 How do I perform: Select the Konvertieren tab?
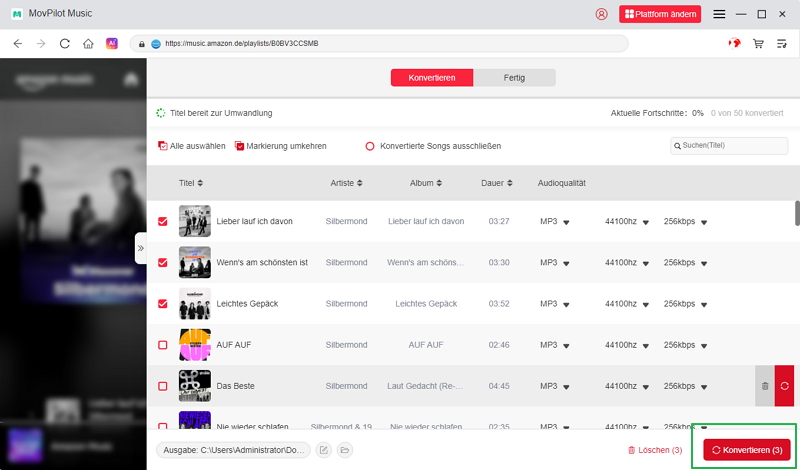click(x=432, y=78)
